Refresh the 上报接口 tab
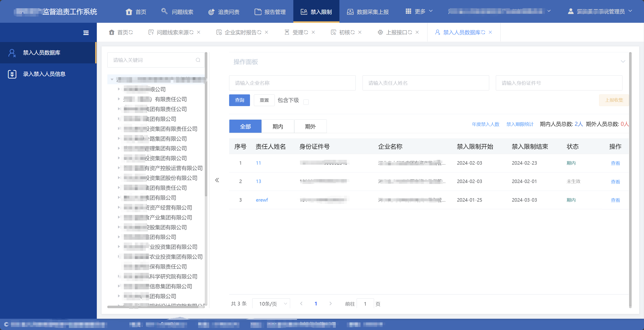The height and width of the screenshot is (330, 644). tap(410, 32)
